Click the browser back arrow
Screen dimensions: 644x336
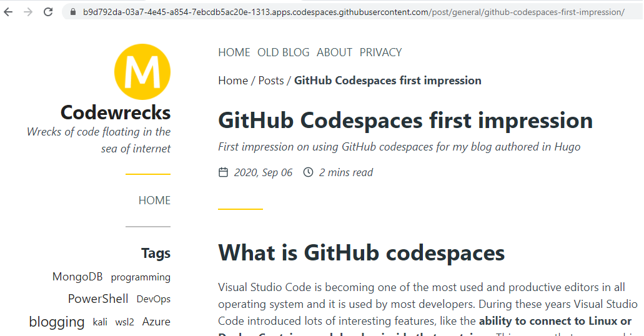click(x=7, y=12)
